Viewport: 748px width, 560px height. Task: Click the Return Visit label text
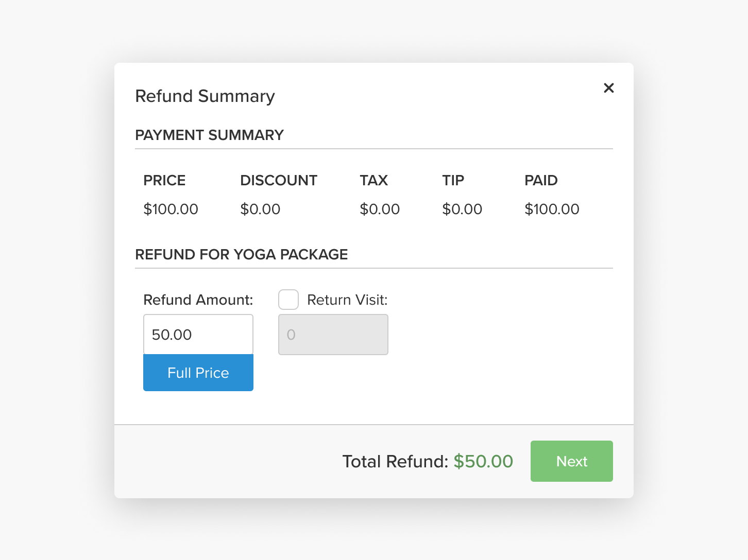pos(347,300)
